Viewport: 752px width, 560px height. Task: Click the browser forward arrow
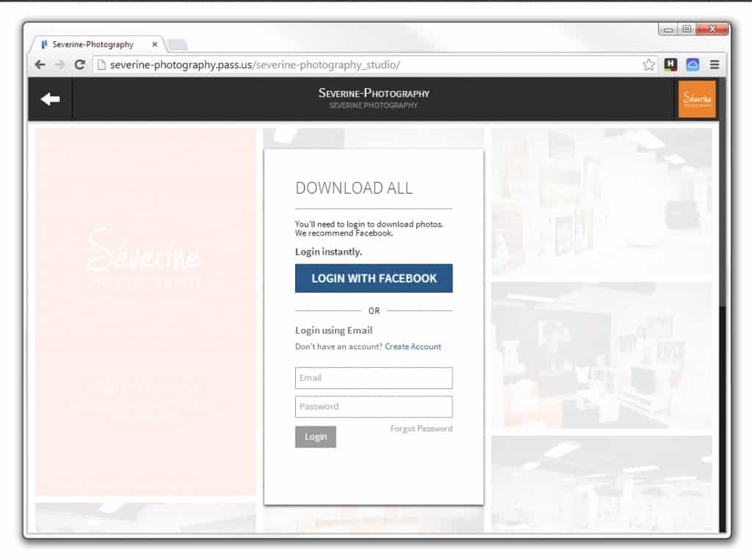click(x=59, y=65)
